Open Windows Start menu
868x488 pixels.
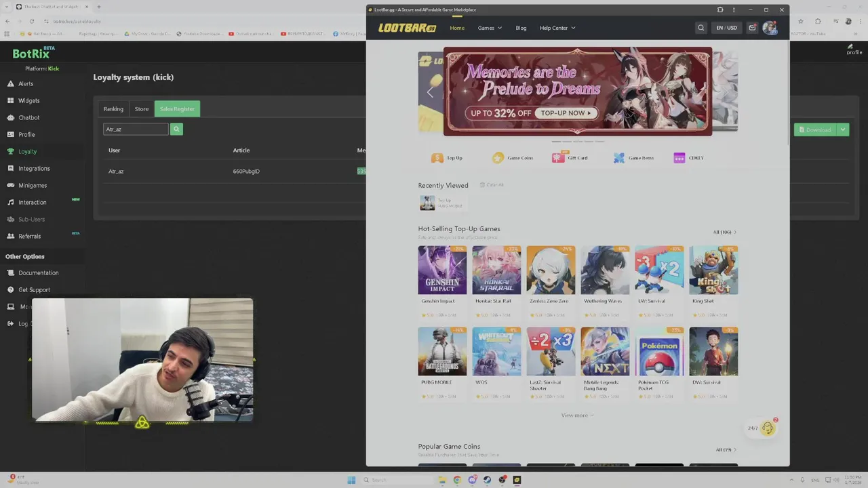coord(351,480)
